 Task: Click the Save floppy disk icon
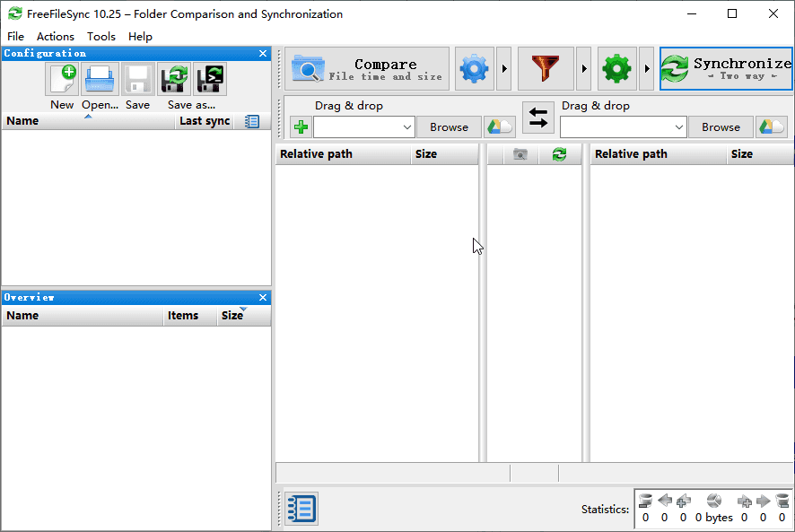tap(138, 79)
